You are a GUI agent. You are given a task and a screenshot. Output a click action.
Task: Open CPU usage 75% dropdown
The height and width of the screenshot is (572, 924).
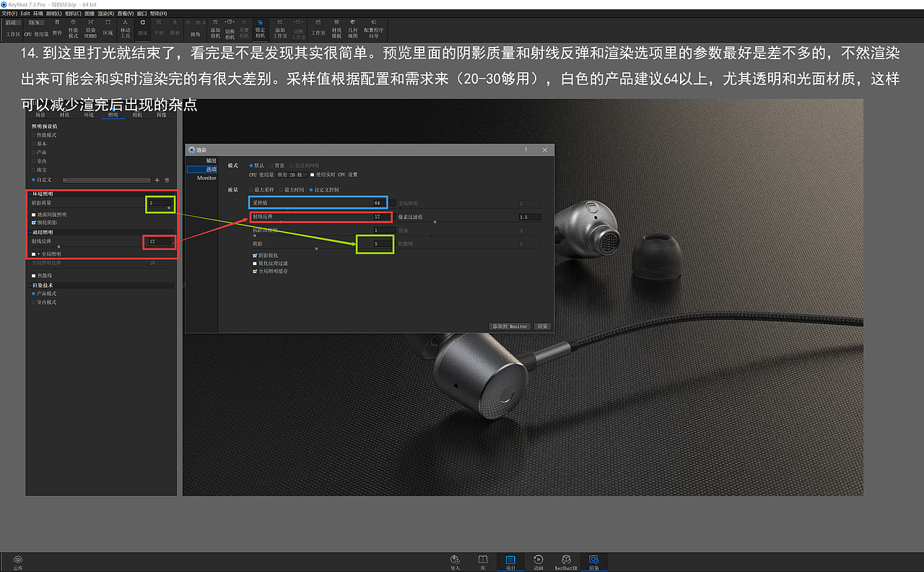(x=37, y=23)
